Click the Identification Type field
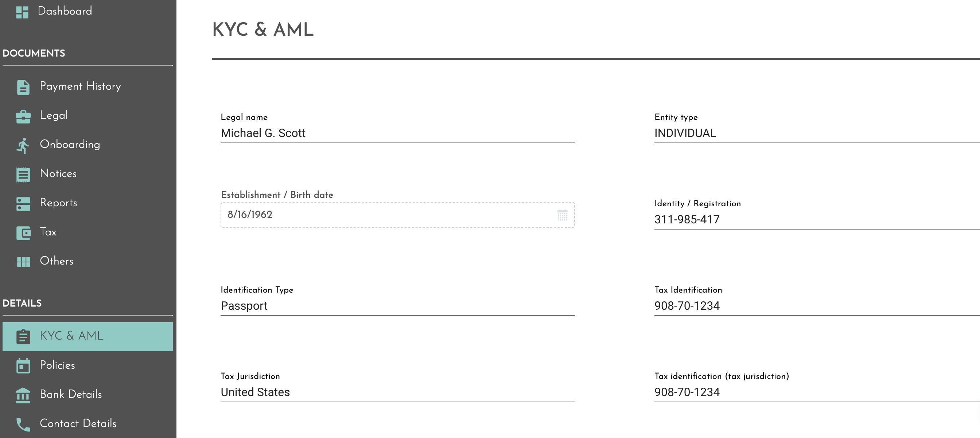This screenshot has width=980, height=438. click(x=397, y=306)
